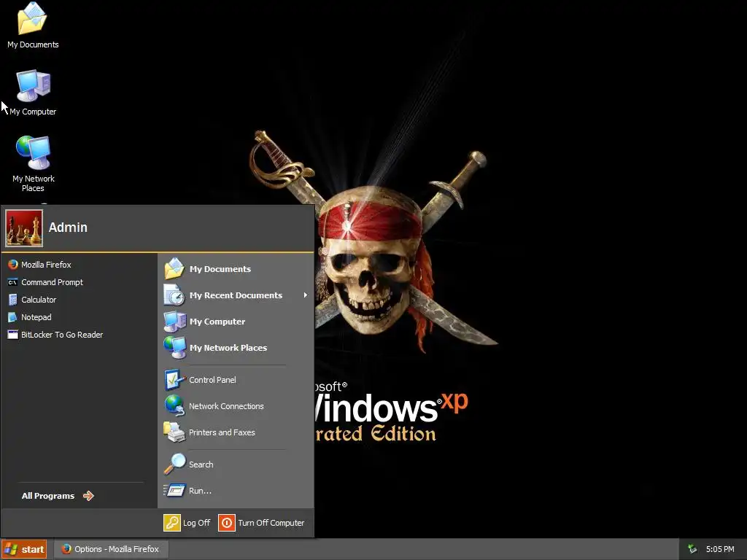Open the My Documents desktop icon

pos(32,26)
